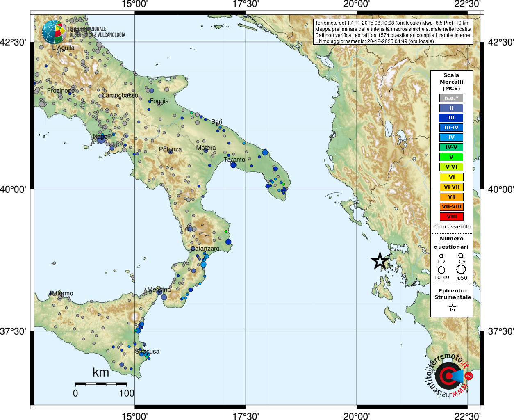Click the INGV globe logo
This screenshot has width=514, height=420.
(x=54, y=32)
